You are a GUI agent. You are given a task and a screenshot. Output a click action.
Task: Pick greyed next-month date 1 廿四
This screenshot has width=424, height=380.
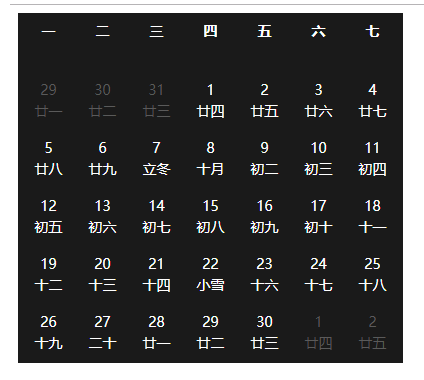318,333
